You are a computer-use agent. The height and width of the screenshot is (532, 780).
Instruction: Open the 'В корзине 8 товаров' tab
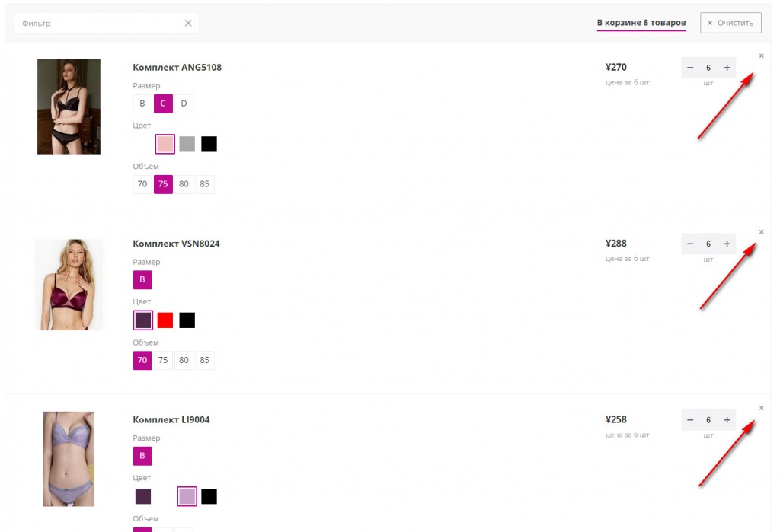pos(641,23)
